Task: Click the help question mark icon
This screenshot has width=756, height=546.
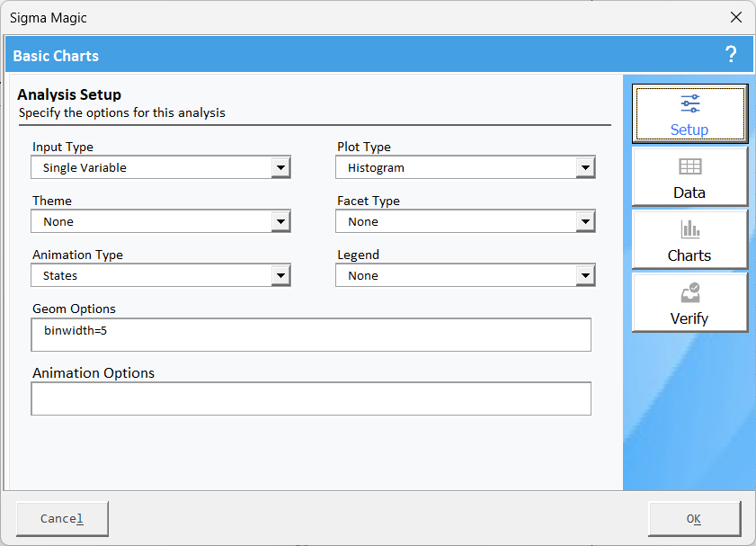Action: pyautogui.click(x=731, y=55)
